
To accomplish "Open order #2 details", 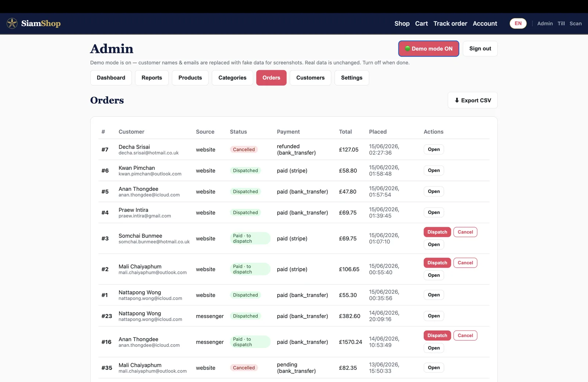I will (x=434, y=275).
